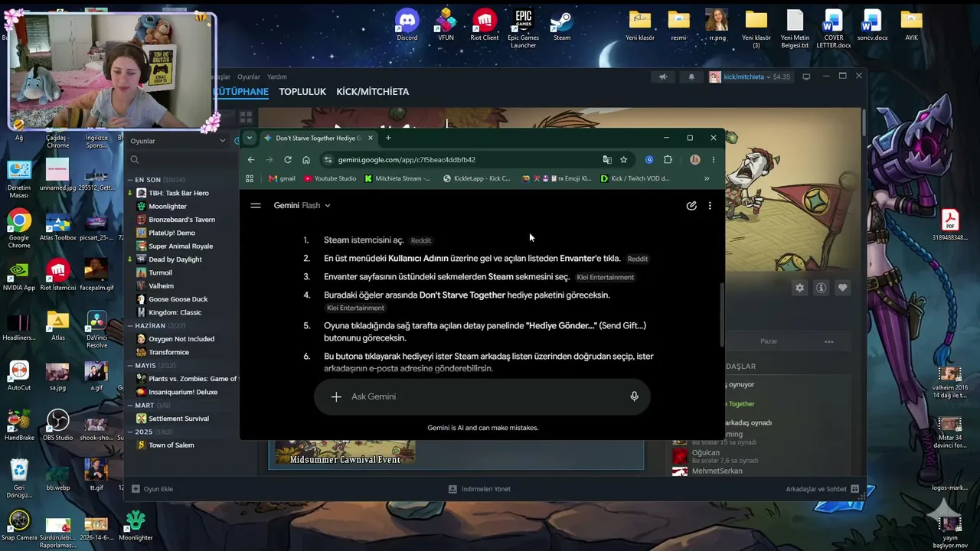980x551 pixels.
Task: Reload the Gemini page
Action: click(288, 160)
